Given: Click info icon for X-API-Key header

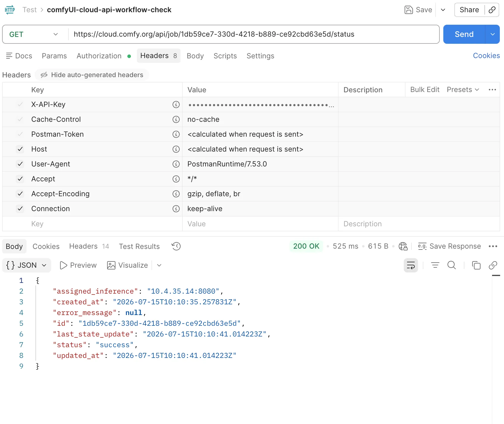Looking at the screenshot, I should pos(176,105).
